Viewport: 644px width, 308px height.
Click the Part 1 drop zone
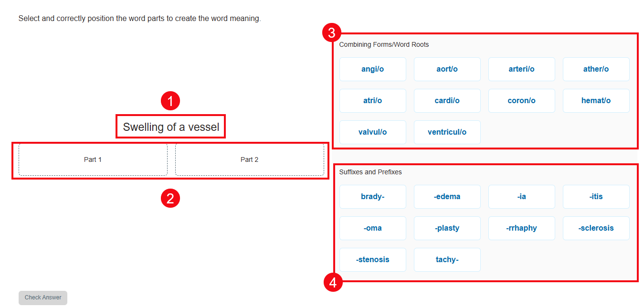[x=93, y=159]
